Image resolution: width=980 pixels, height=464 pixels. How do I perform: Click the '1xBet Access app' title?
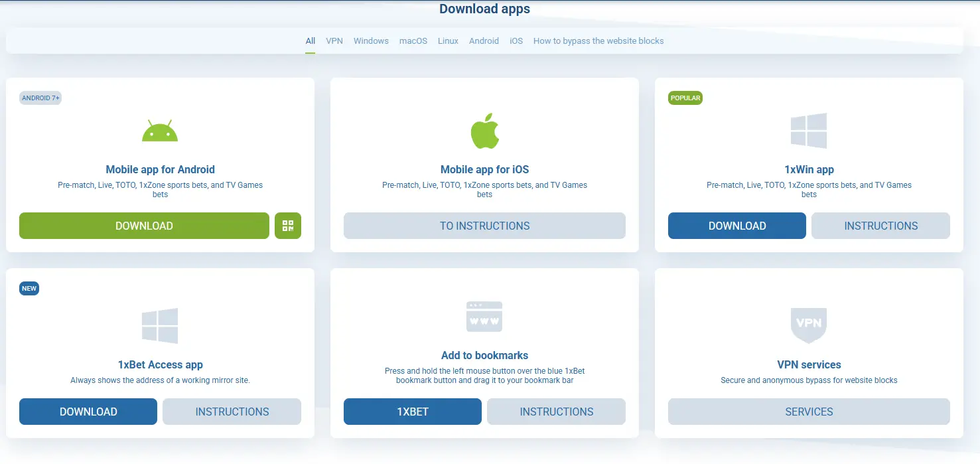[x=160, y=364]
